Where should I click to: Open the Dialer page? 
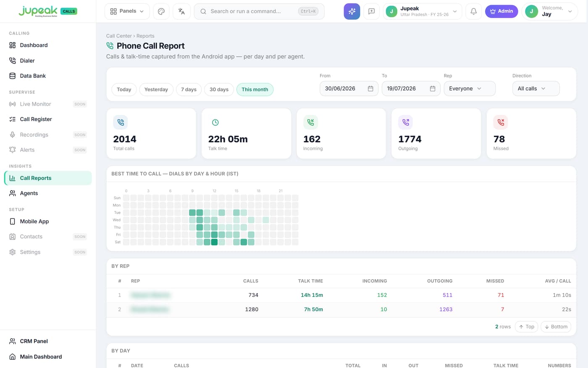click(x=48, y=61)
